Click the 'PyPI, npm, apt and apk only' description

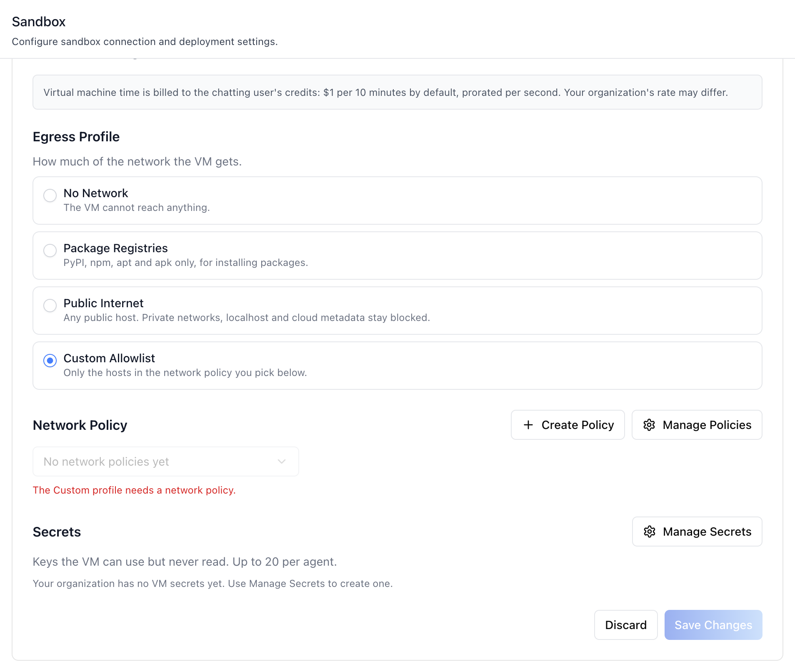[x=186, y=263]
